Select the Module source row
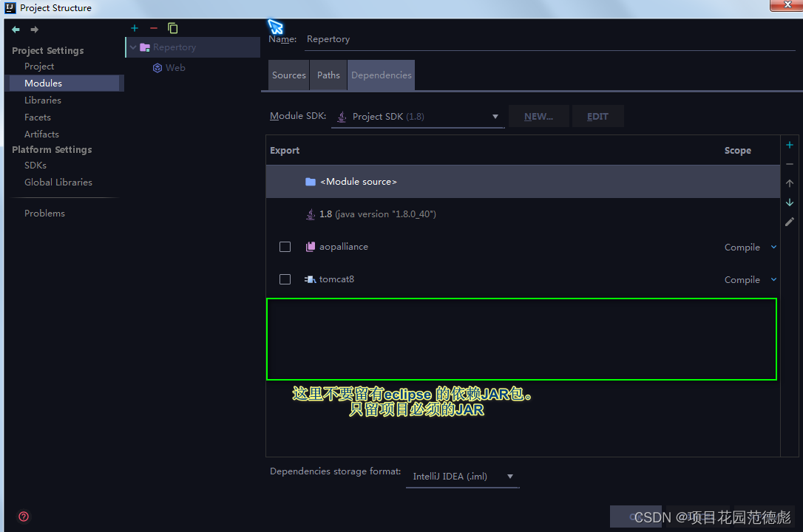803x532 pixels. click(x=523, y=182)
